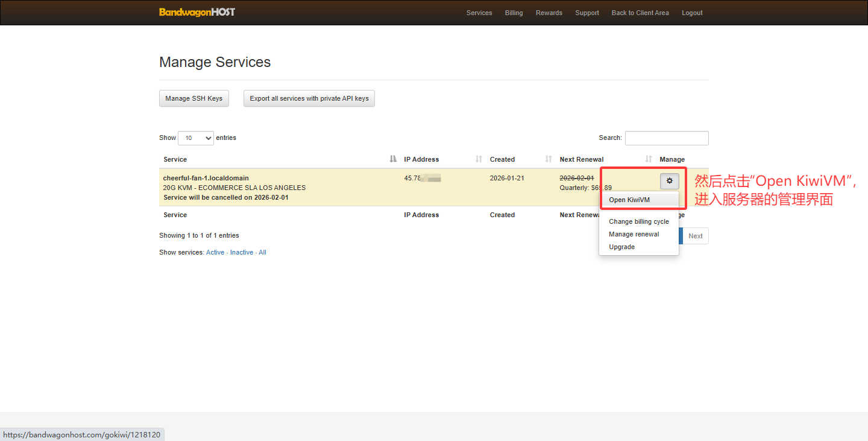The image size is (868, 441).
Task: Go to Billing in top navigation
Action: (x=514, y=13)
